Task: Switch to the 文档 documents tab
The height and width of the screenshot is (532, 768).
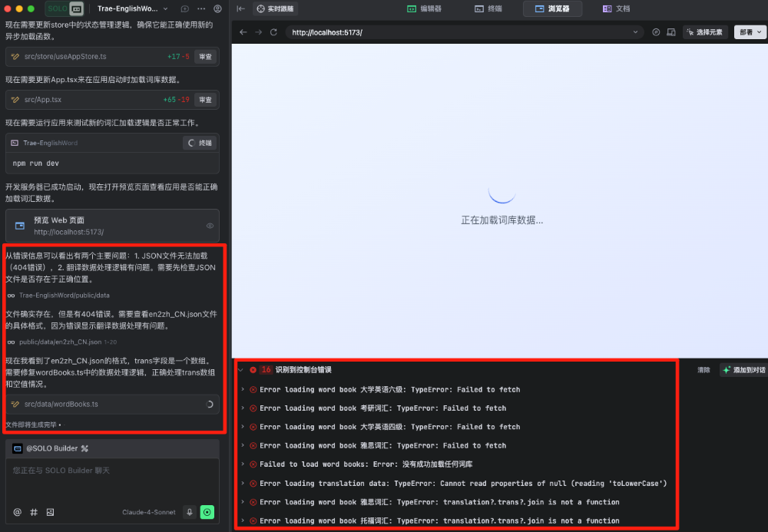Action: point(616,8)
